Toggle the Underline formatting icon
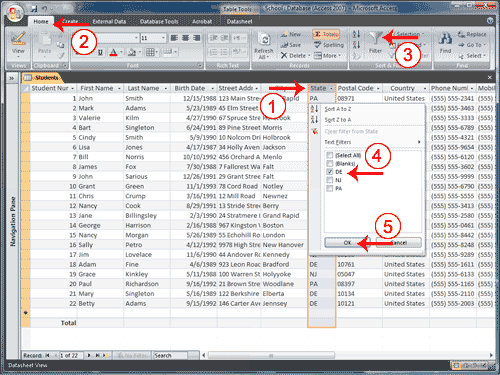 pos(100,52)
